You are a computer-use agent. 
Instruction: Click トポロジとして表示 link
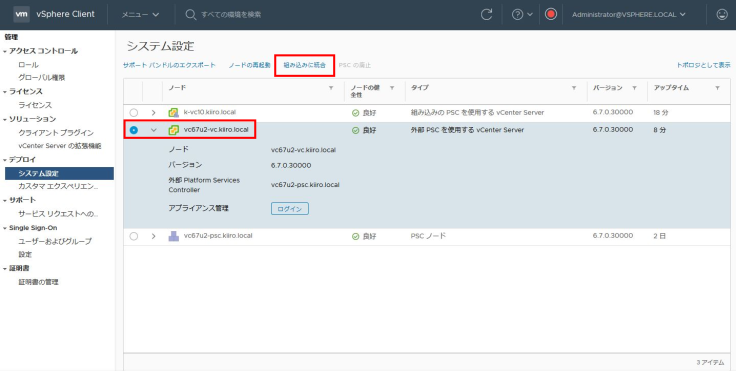pyautogui.click(x=703, y=65)
